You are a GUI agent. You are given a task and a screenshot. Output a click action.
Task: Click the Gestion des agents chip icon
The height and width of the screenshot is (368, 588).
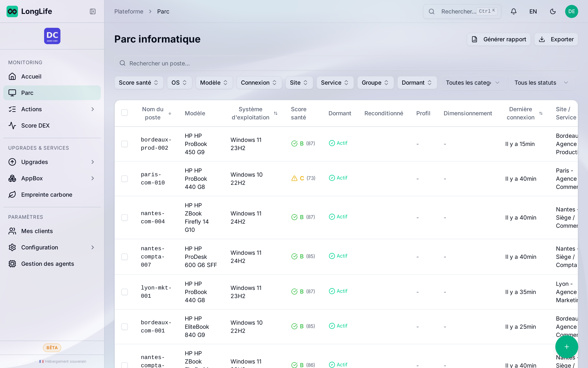coord(12,264)
